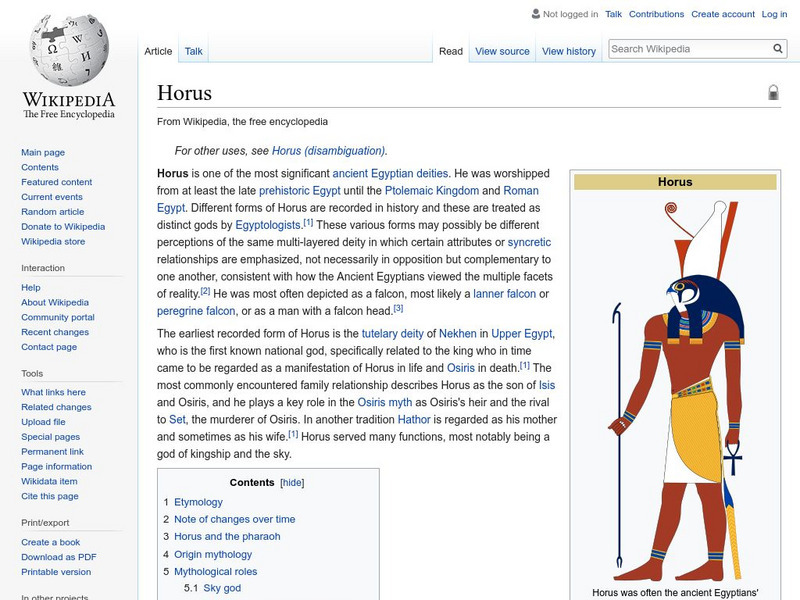
Task: Click the search magnifier icon
Action: coord(778,48)
